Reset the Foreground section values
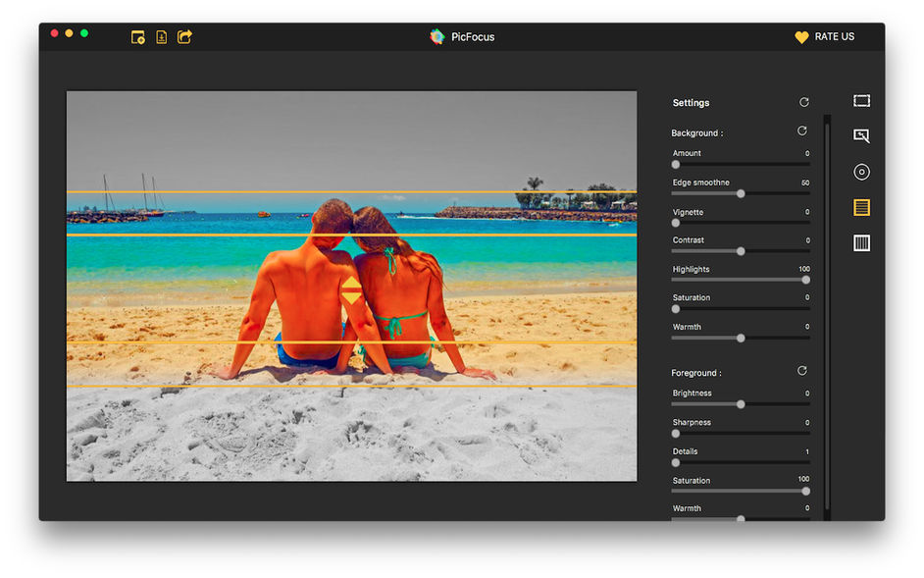 802,370
